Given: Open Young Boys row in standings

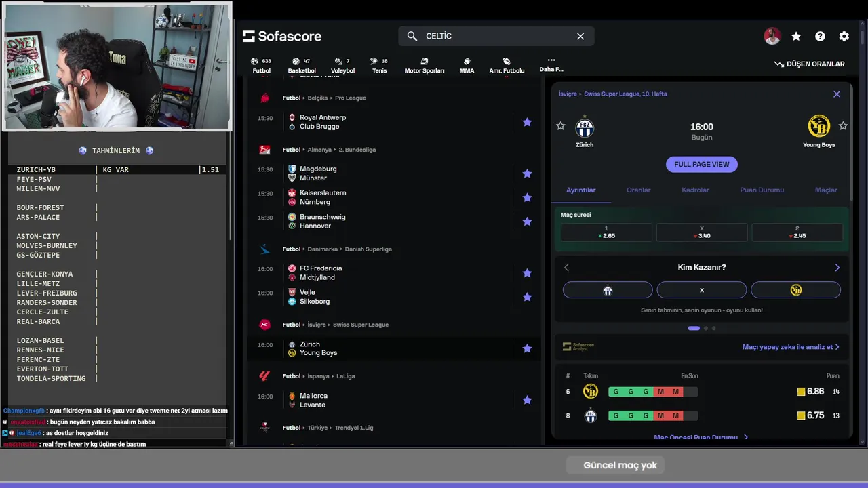Looking at the screenshot, I should [702, 392].
